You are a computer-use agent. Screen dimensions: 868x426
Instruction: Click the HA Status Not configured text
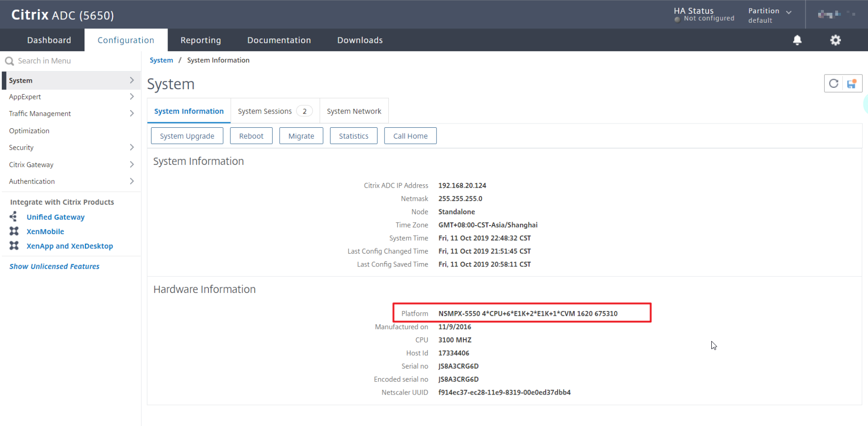click(x=709, y=19)
